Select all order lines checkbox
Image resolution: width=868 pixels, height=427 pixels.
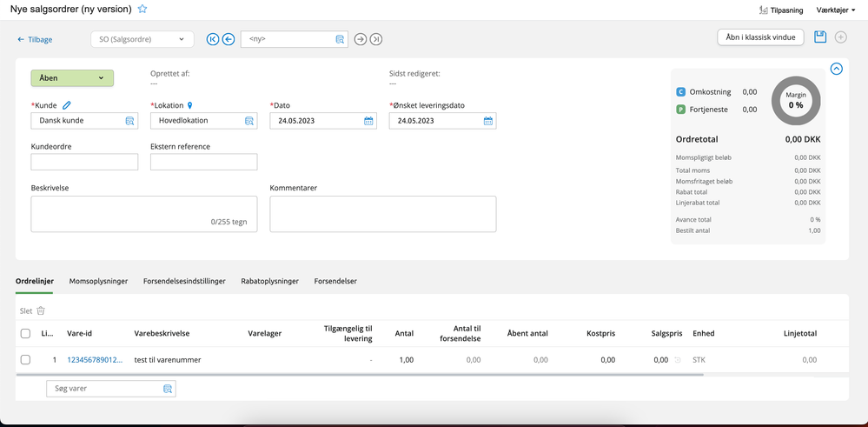click(x=25, y=333)
